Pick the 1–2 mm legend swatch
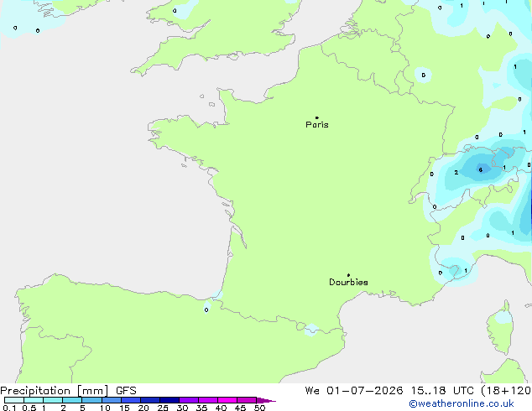 click(53, 400)
